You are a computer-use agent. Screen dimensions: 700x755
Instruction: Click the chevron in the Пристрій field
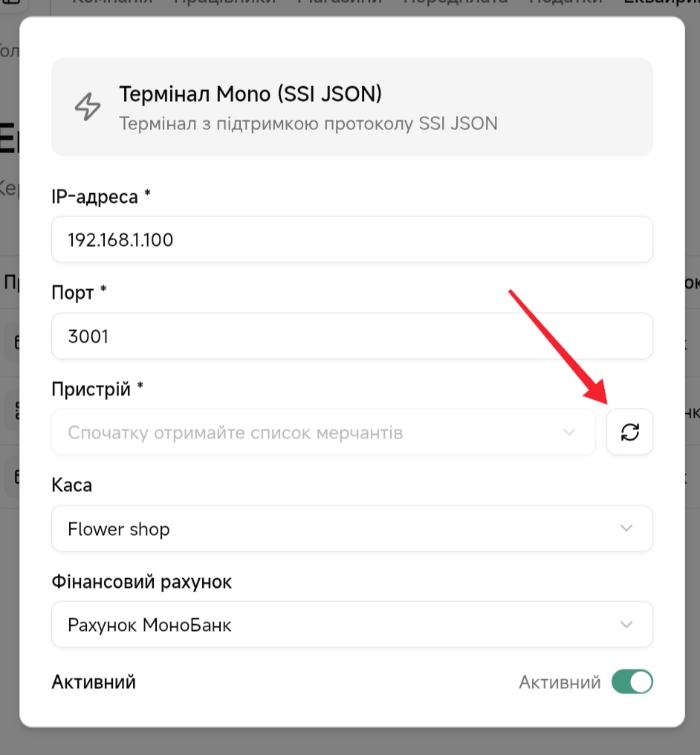point(569,432)
